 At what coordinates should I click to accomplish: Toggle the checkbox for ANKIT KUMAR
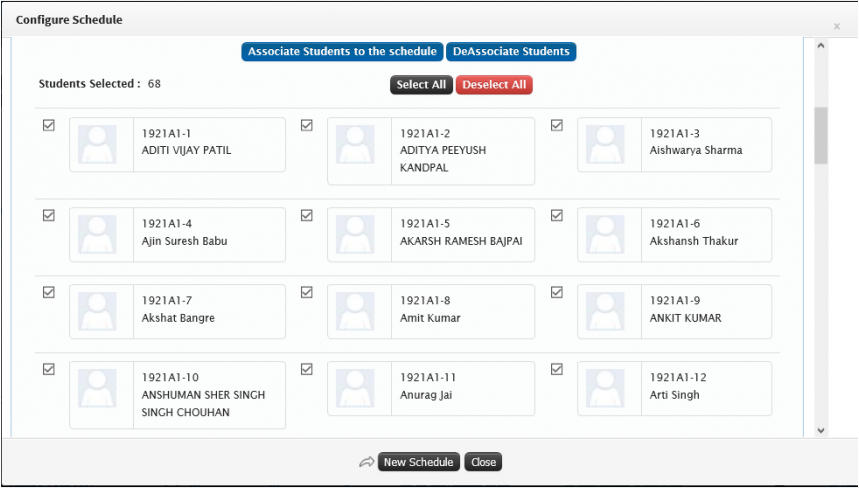[x=557, y=292]
